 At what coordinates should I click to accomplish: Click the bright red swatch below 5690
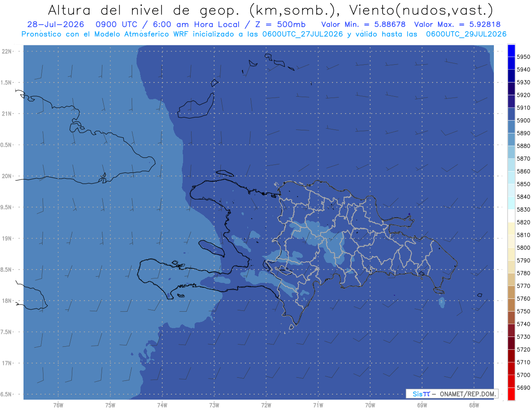pos(511,394)
